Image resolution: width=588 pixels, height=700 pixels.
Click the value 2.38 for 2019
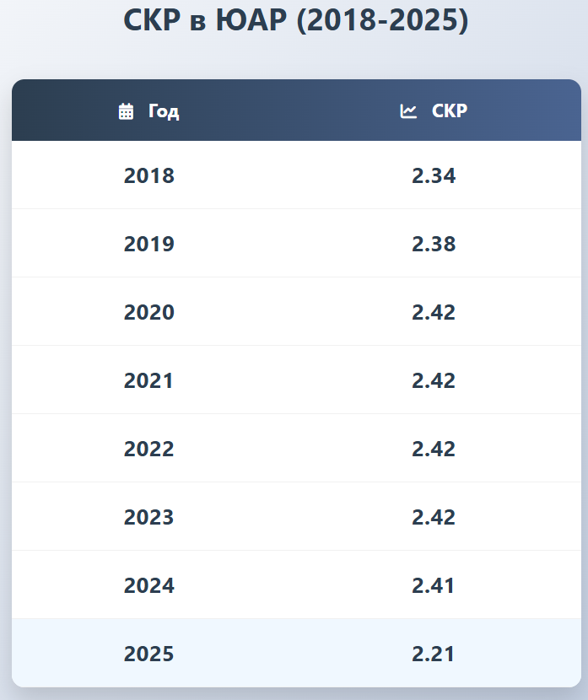tap(434, 244)
